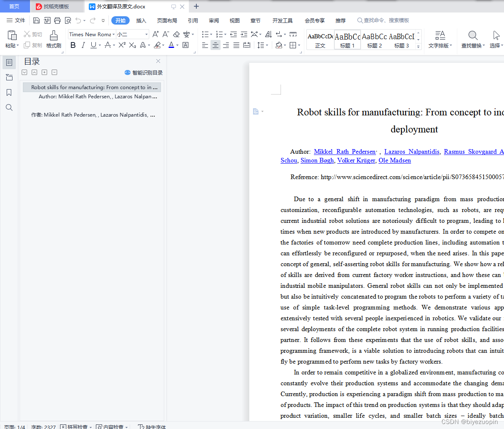Align paragraph right

[x=226, y=45]
